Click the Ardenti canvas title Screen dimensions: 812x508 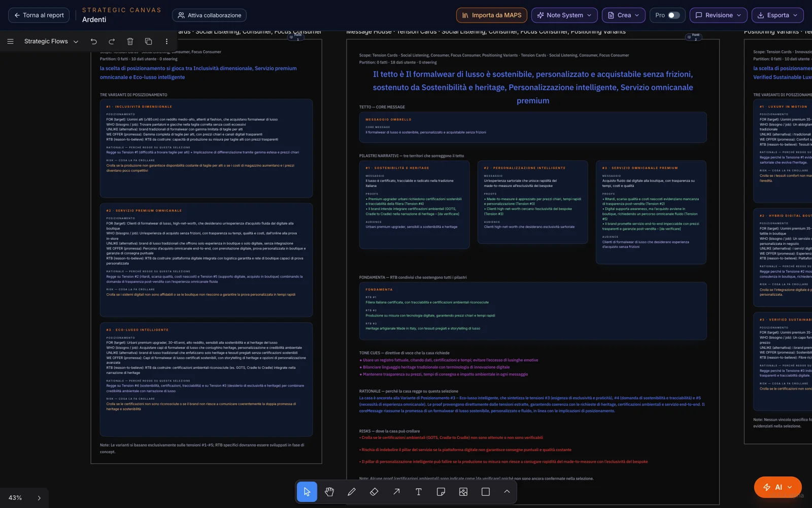pos(94,20)
